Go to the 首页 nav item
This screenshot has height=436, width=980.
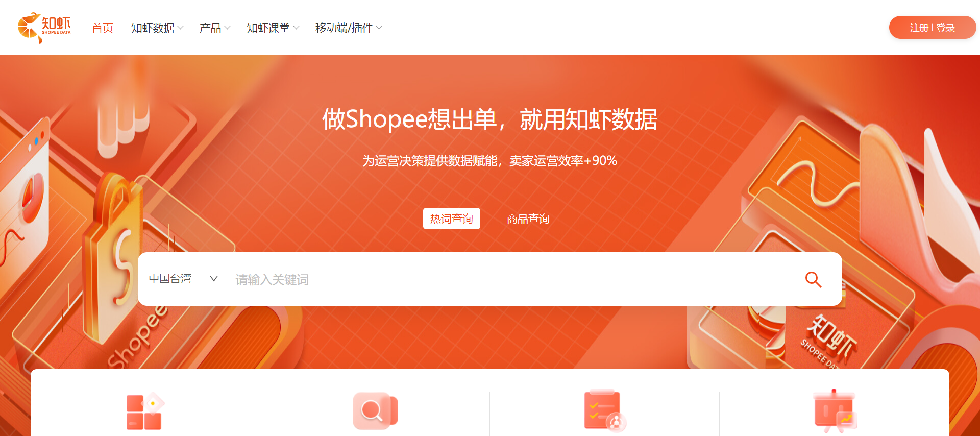click(103, 28)
